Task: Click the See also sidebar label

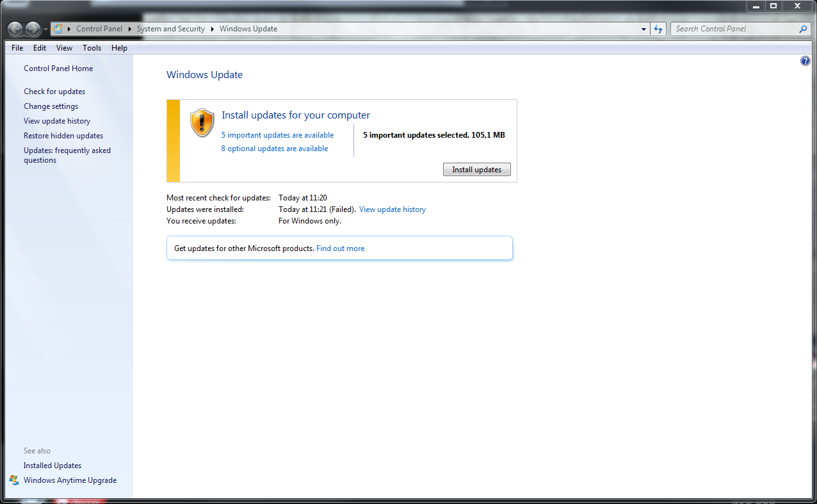Action: click(37, 451)
